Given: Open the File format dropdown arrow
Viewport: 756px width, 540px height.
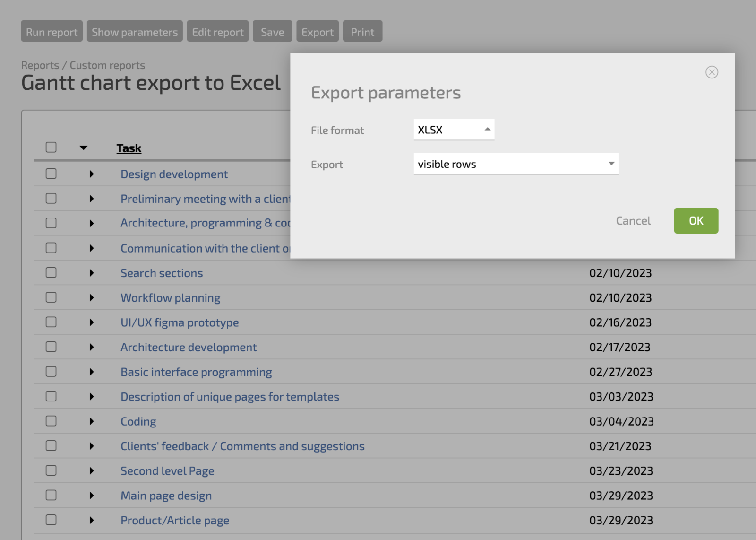Looking at the screenshot, I should 487,129.
